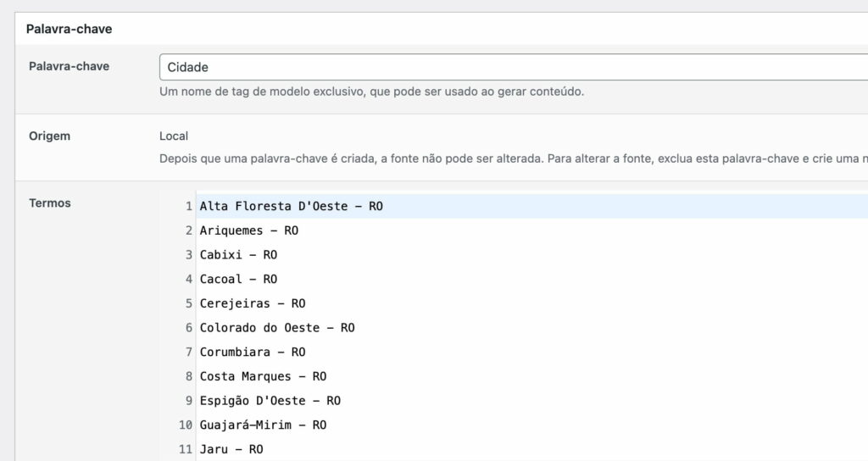Select the line 'Costa Marques – RO'
The height and width of the screenshot is (461, 868).
263,377
